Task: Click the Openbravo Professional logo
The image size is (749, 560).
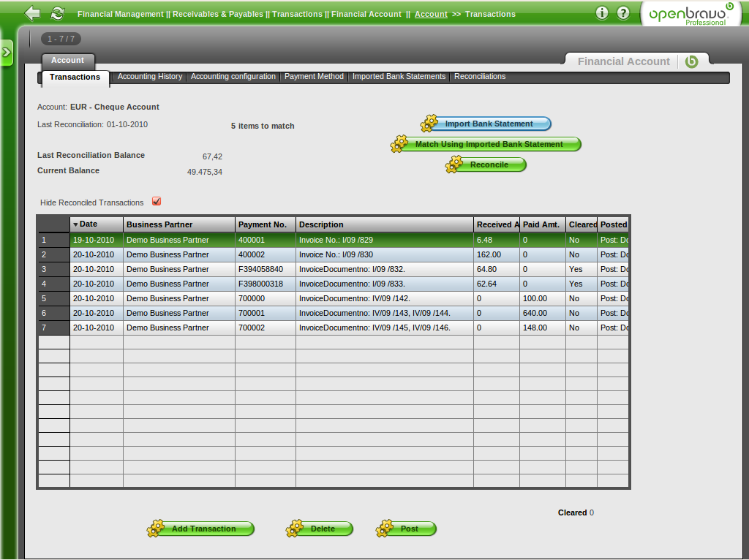Action: point(690,15)
